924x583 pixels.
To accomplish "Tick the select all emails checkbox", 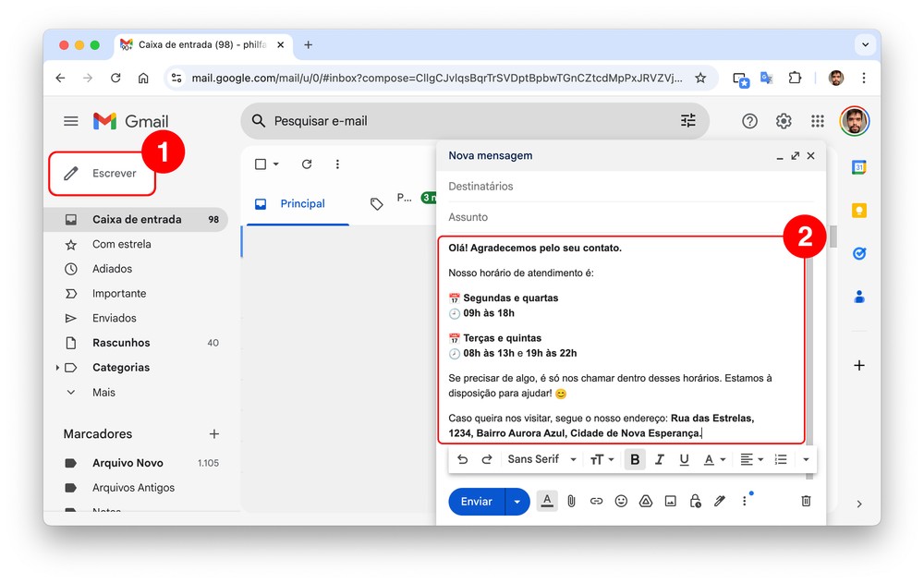I will [x=261, y=164].
